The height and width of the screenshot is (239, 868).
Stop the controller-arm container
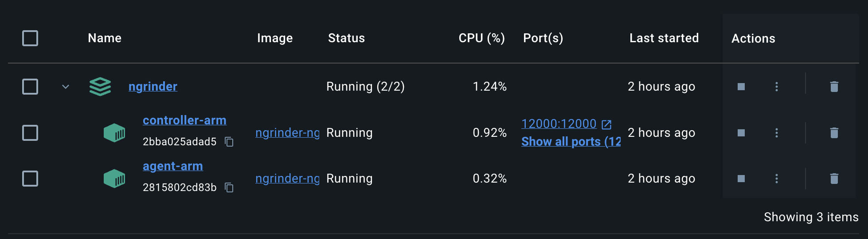741,133
